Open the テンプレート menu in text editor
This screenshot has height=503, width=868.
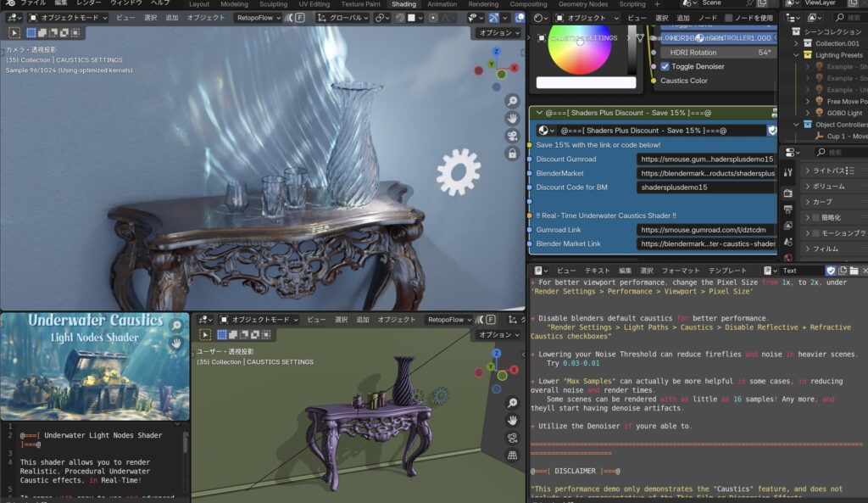pos(727,271)
